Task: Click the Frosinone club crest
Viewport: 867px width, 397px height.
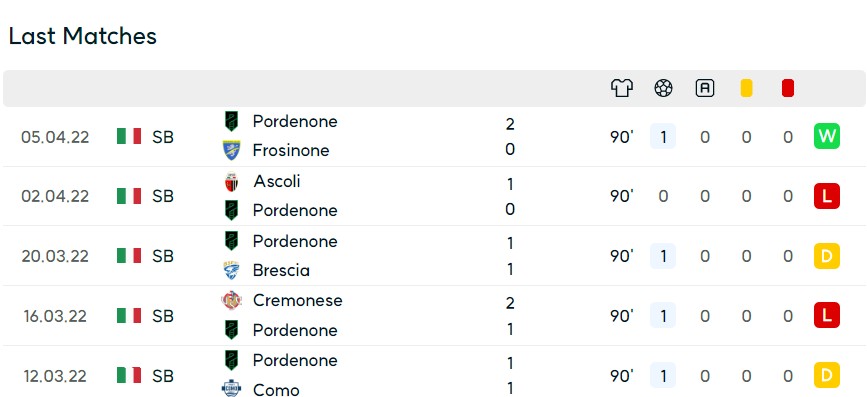Action: [231, 150]
